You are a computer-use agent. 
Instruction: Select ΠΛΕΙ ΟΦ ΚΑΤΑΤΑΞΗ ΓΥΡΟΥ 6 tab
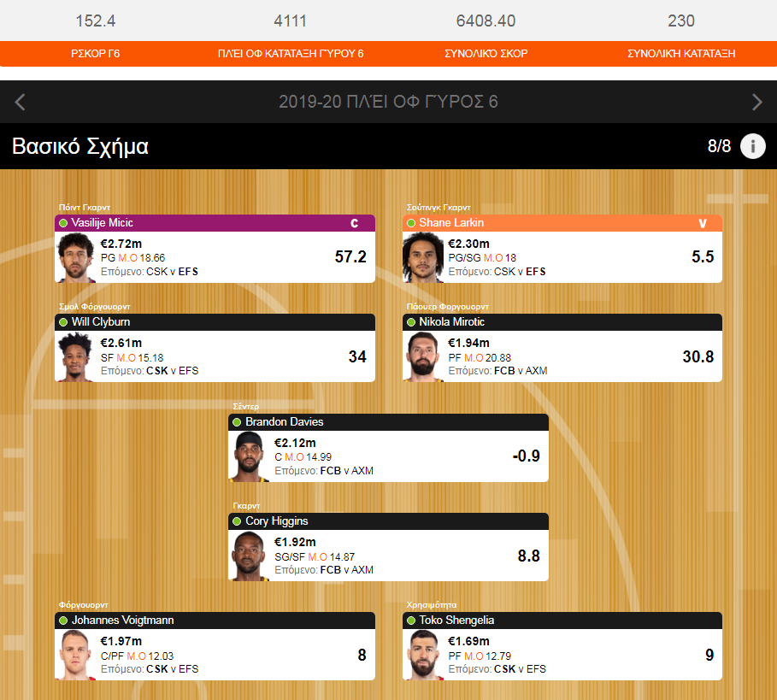[x=291, y=54]
